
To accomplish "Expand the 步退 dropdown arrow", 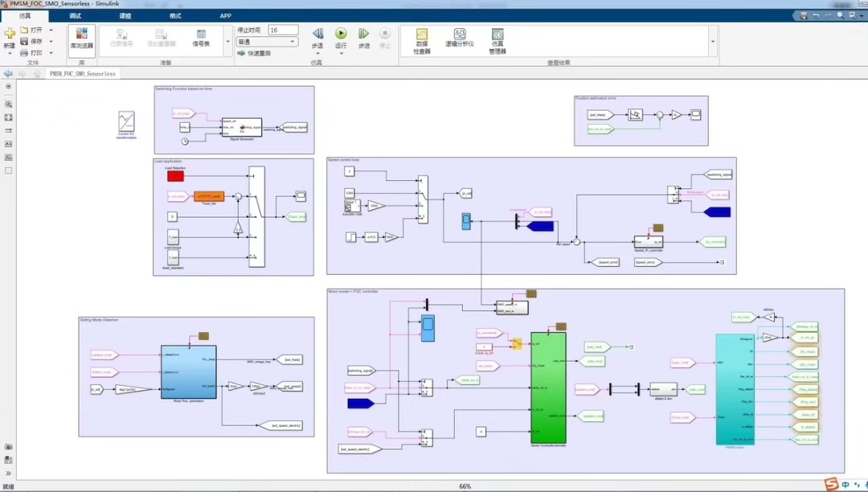I will click(317, 53).
